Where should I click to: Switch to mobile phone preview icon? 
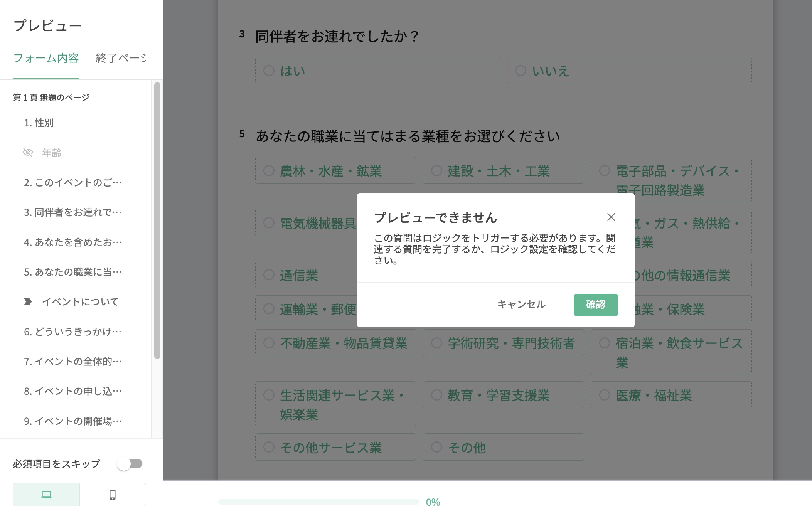coord(113,495)
